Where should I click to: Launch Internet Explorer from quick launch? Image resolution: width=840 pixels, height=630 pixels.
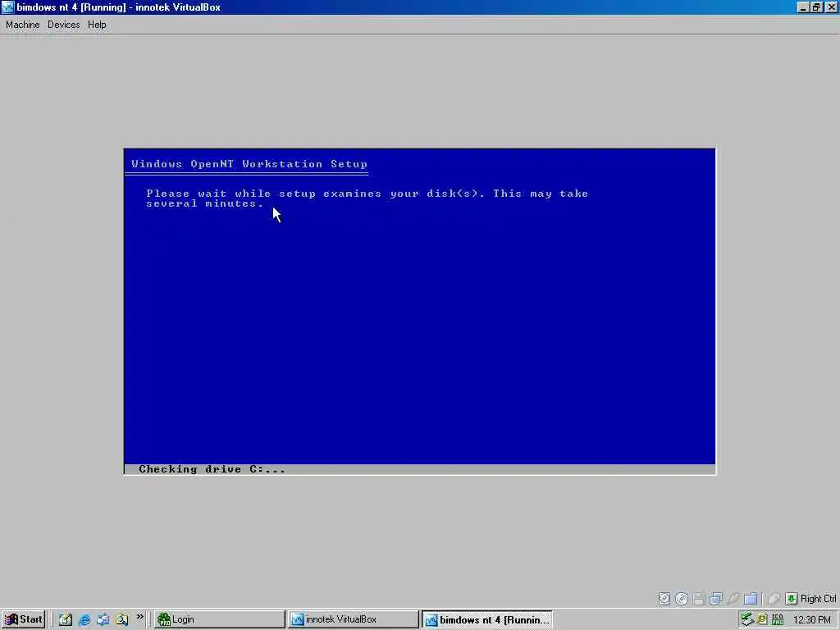(84, 619)
